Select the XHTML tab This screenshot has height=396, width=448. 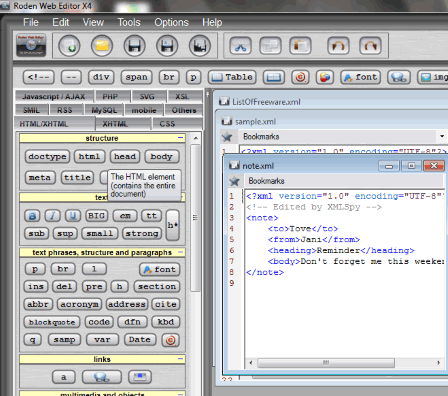(x=122, y=124)
